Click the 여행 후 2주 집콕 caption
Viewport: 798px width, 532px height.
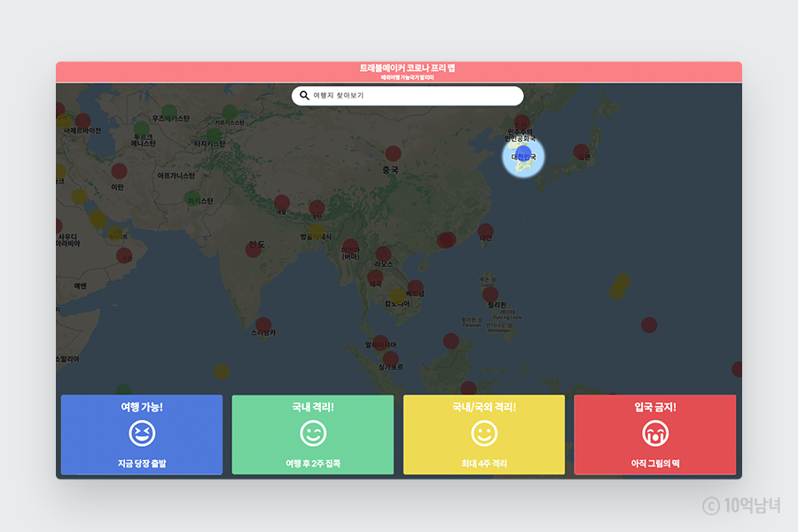tap(313, 463)
